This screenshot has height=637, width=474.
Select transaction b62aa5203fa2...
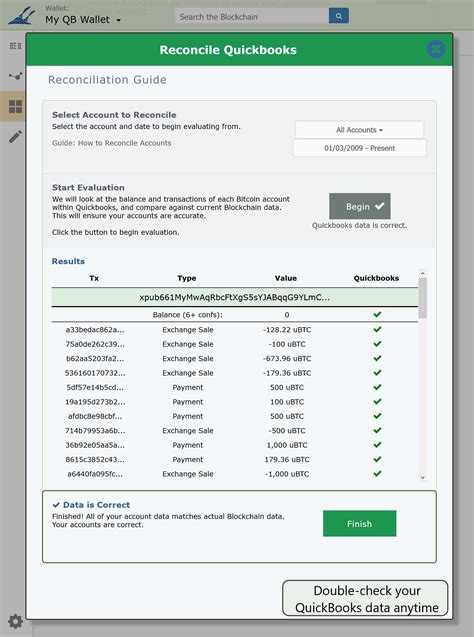pyautogui.click(x=95, y=359)
